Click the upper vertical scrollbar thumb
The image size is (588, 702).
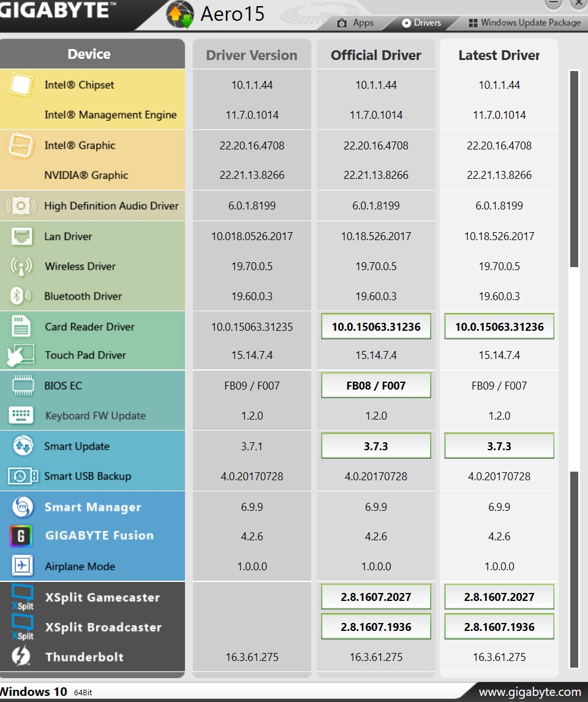(x=574, y=169)
